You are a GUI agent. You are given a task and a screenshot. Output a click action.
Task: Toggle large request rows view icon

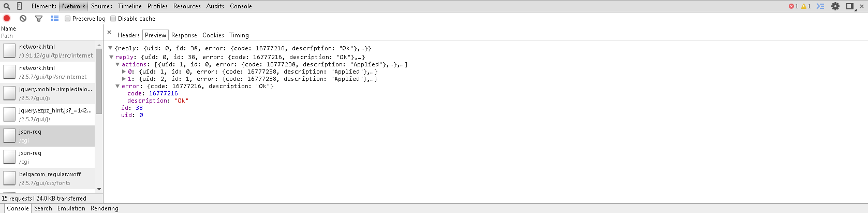pyautogui.click(x=55, y=18)
